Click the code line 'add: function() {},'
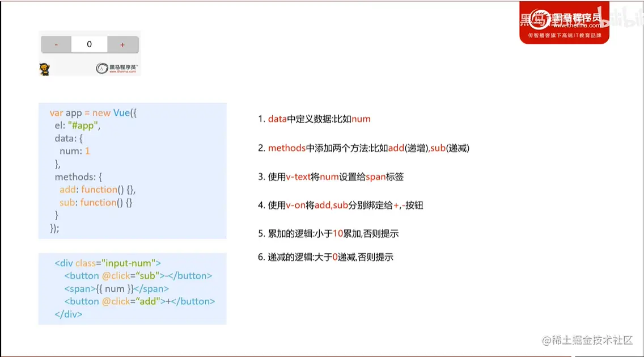Screen dimensions: 644x357 98,190
